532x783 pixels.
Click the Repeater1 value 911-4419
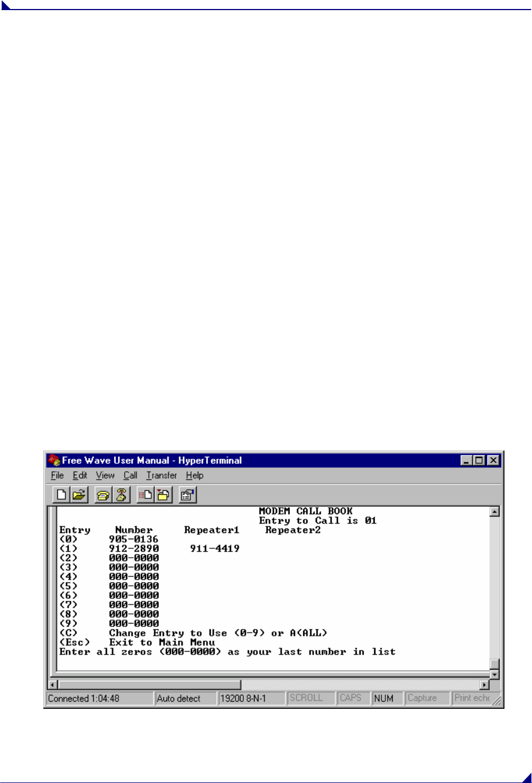(x=215, y=549)
